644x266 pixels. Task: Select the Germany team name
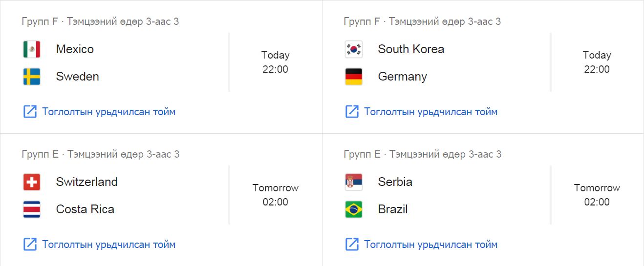[403, 77]
